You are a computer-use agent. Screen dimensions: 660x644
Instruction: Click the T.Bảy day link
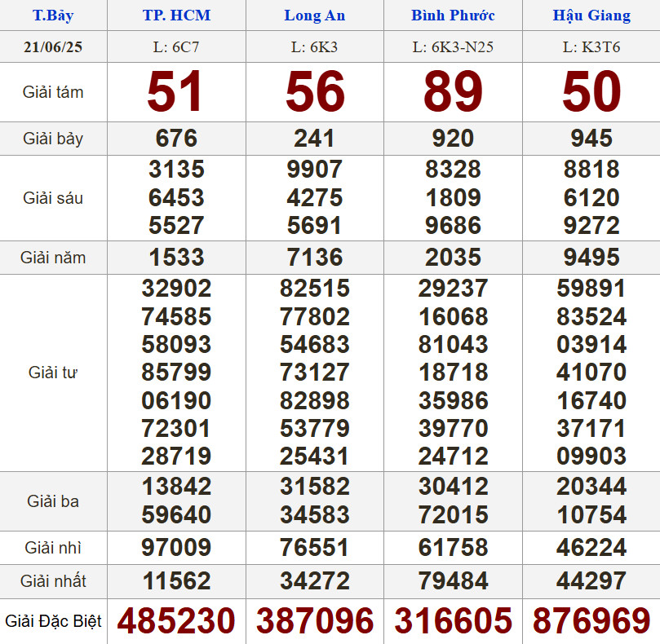tap(53, 15)
